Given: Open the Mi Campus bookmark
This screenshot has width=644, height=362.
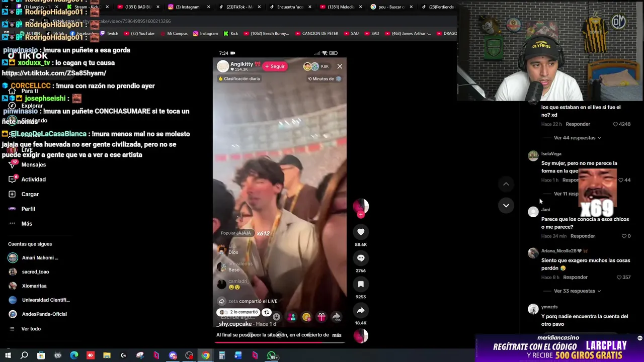Looking at the screenshot, I should point(174,34).
